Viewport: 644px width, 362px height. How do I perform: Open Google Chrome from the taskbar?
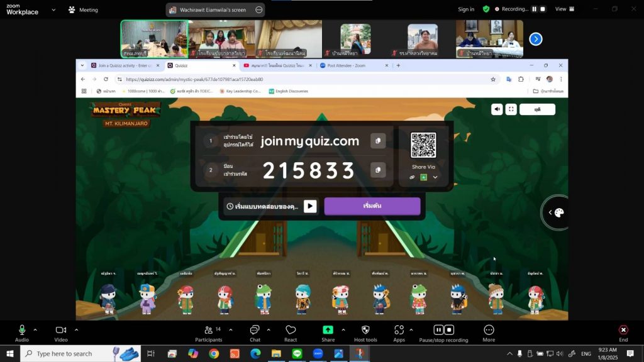point(214,353)
